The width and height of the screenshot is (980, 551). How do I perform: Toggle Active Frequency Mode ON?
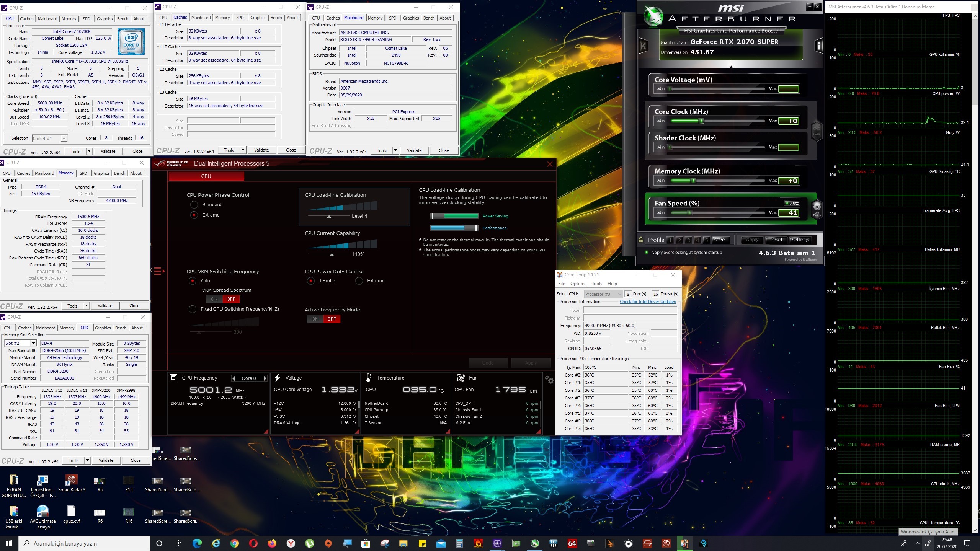(315, 319)
